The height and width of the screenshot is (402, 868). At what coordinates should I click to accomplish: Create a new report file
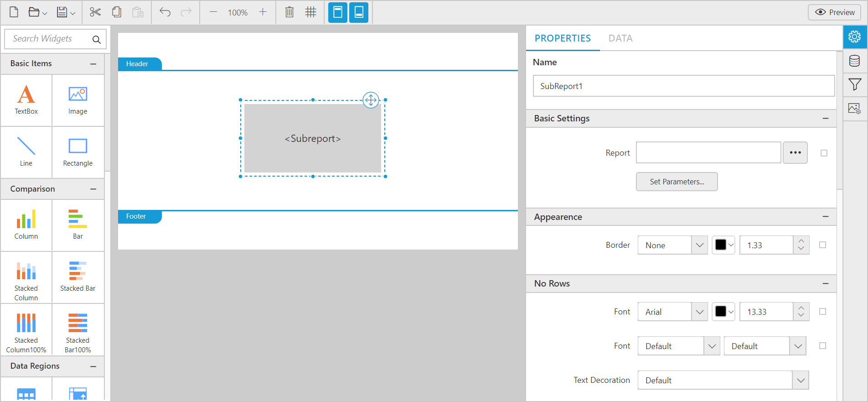pos(14,12)
